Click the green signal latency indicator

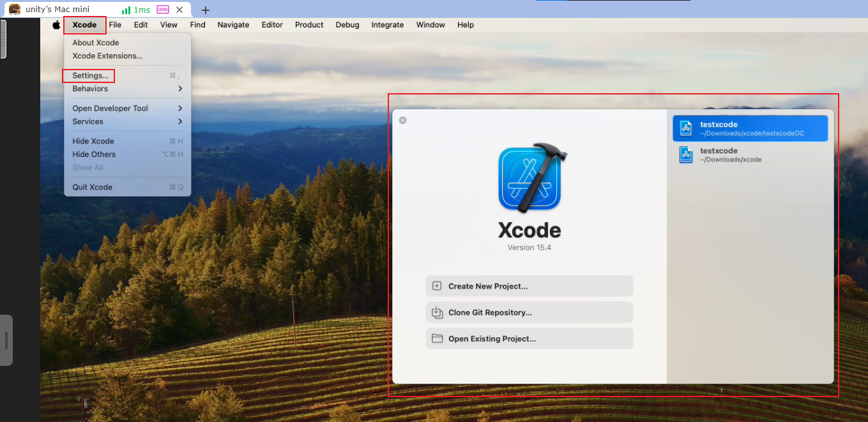point(136,10)
